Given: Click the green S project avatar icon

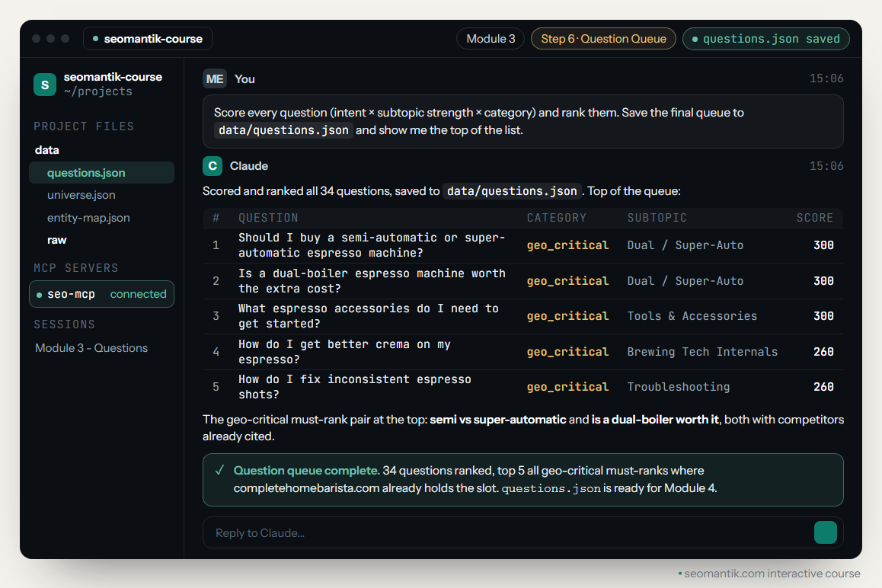Looking at the screenshot, I should pyautogui.click(x=45, y=85).
